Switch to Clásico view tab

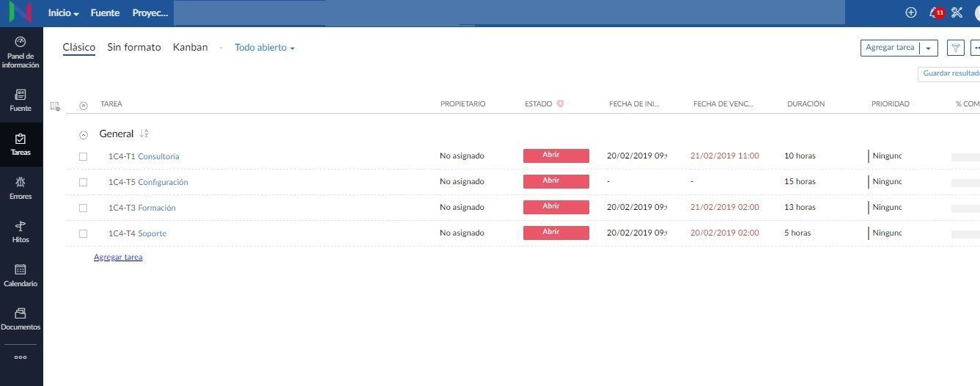(x=79, y=47)
